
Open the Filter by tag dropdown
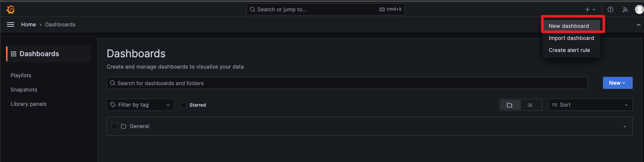[140, 105]
